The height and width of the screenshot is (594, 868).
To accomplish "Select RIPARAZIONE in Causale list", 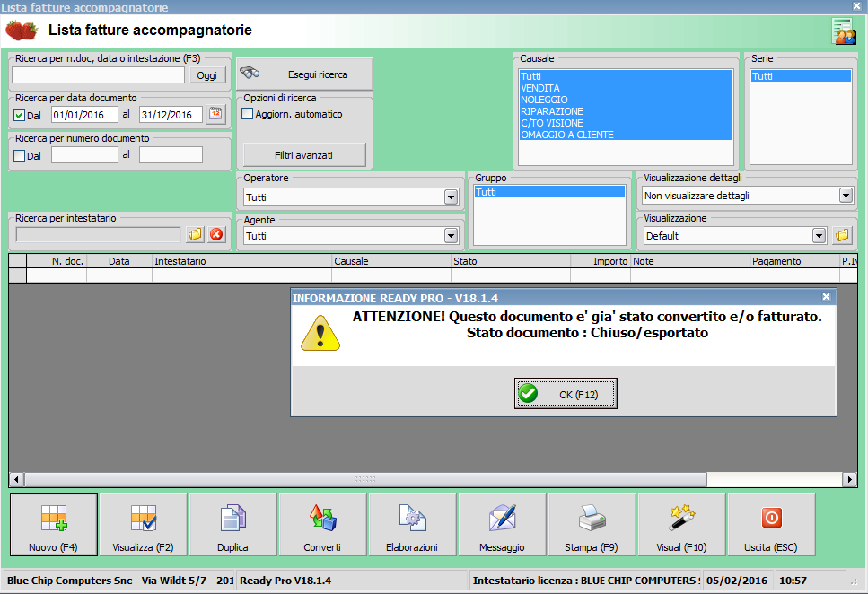I will 626,111.
